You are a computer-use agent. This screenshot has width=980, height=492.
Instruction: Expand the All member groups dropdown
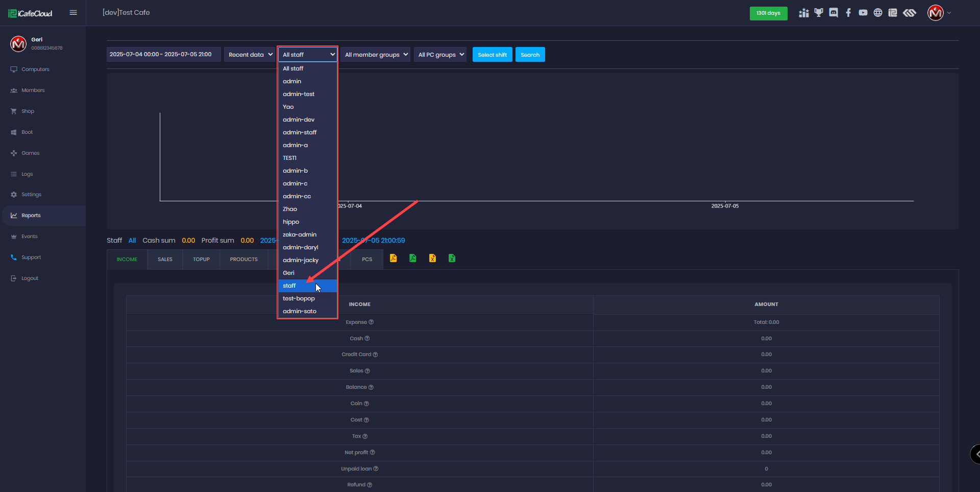pos(376,55)
